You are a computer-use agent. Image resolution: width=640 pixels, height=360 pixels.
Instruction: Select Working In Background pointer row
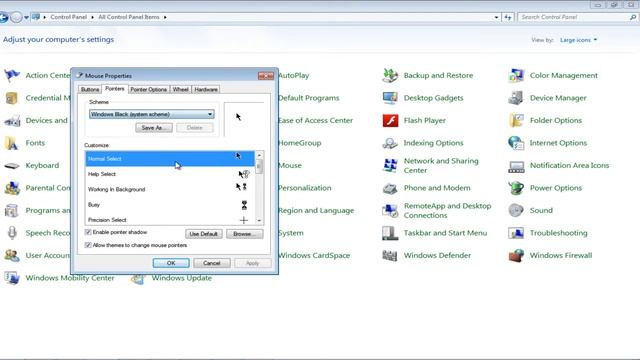pyautogui.click(x=170, y=189)
